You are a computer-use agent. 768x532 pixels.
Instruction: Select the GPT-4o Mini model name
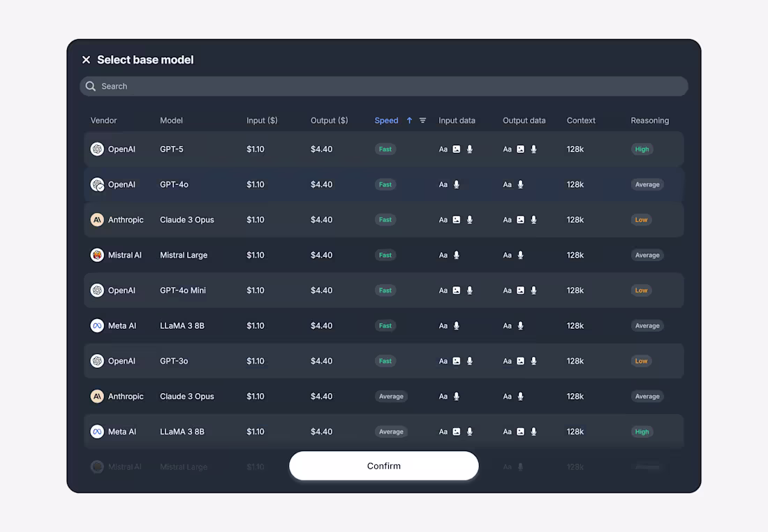pos(183,290)
